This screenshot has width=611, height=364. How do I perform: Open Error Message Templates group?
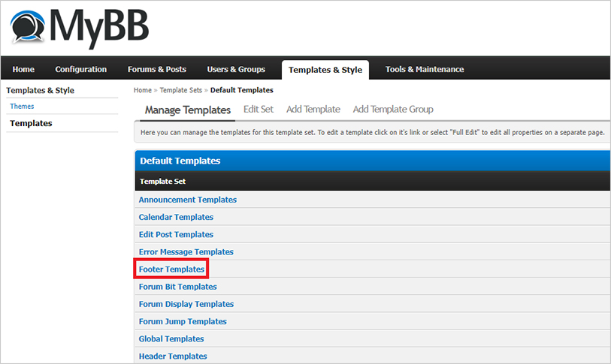(186, 252)
